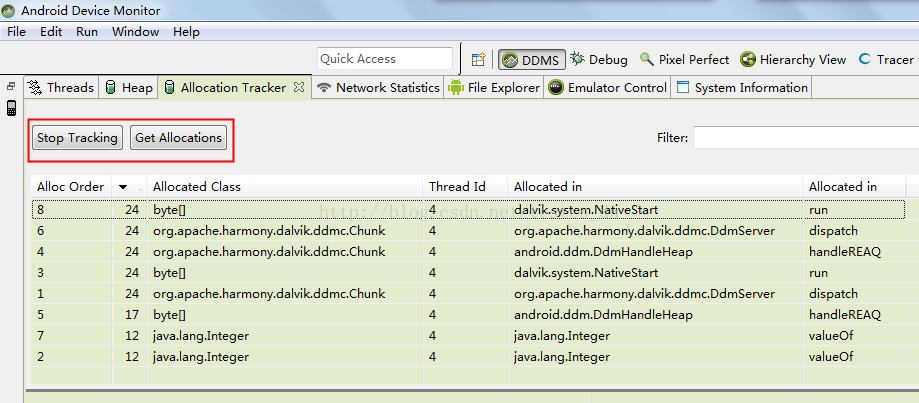Open the Run menu
Image resolution: width=919 pixels, height=403 pixels.
point(87,32)
